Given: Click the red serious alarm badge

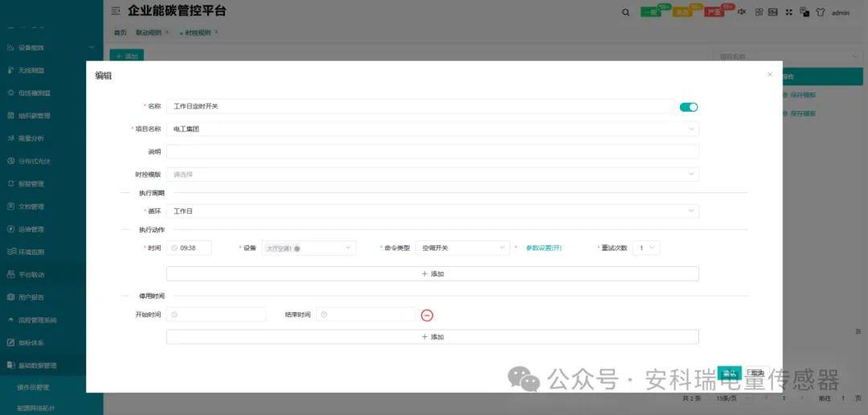Looking at the screenshot, I should 714,12.
